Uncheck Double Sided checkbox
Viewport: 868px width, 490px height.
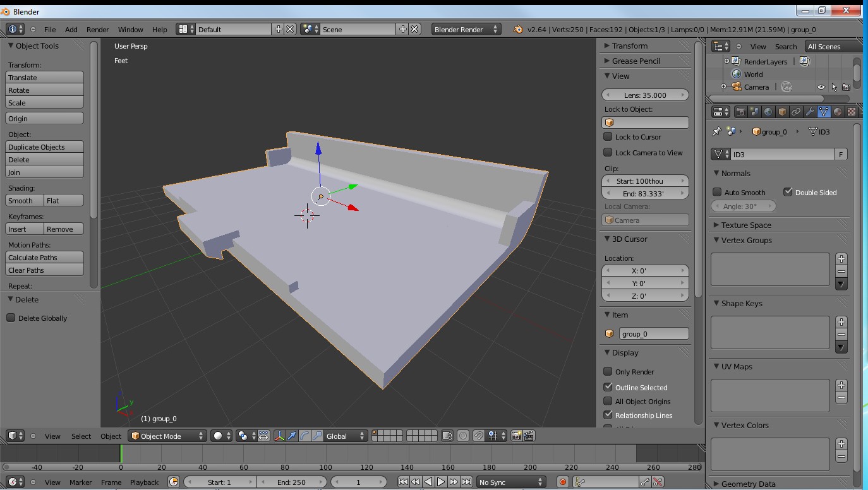tap(788, 192)
